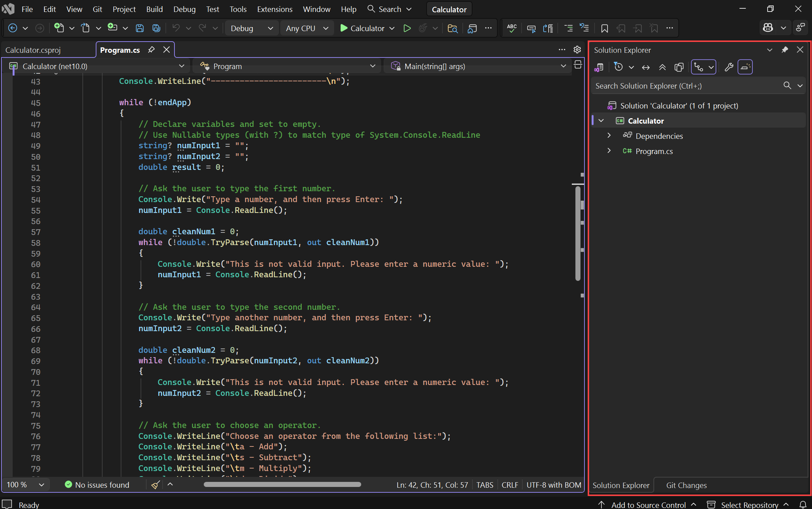The height and width of the screenshot is (509, 812).
Task: Open the Extensions menu
Action: pos(275,9)
